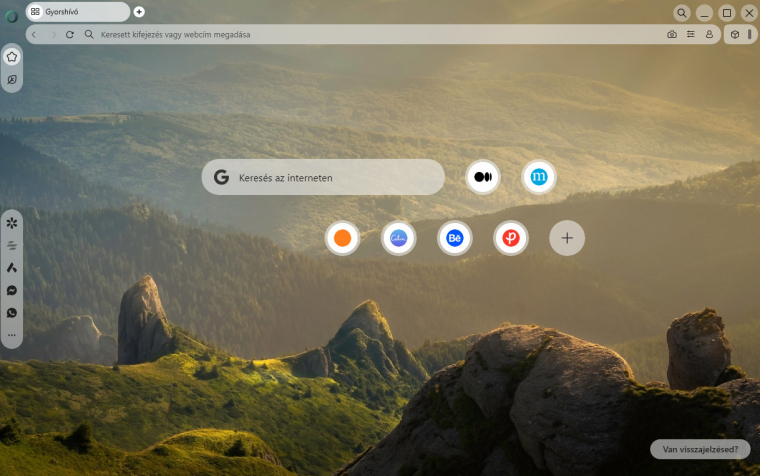Take a snapshot with camera icon
This screenshot has width=760, height=476.
click(672, 34)
